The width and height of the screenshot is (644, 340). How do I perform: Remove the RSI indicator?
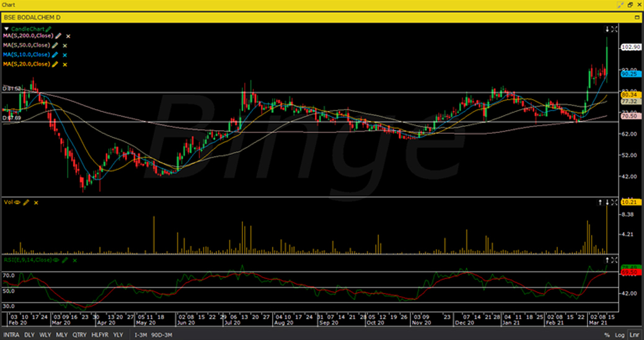point(74,261)
